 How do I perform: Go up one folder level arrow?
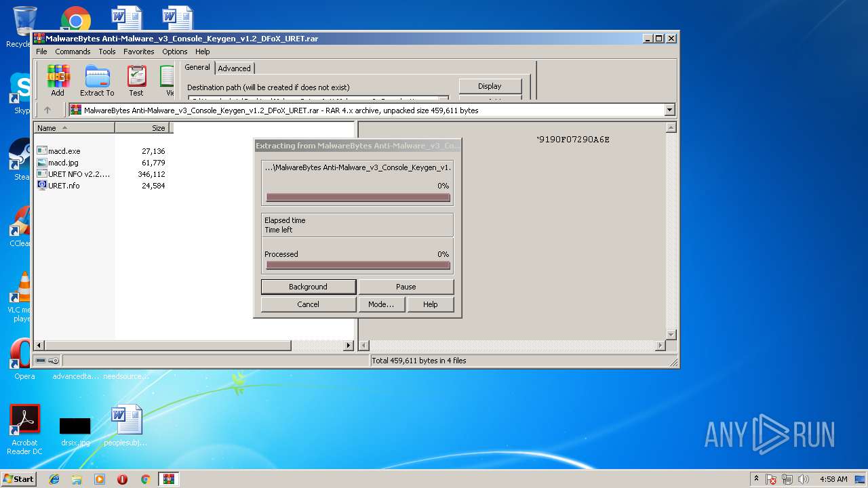click(x=47, y=110)
